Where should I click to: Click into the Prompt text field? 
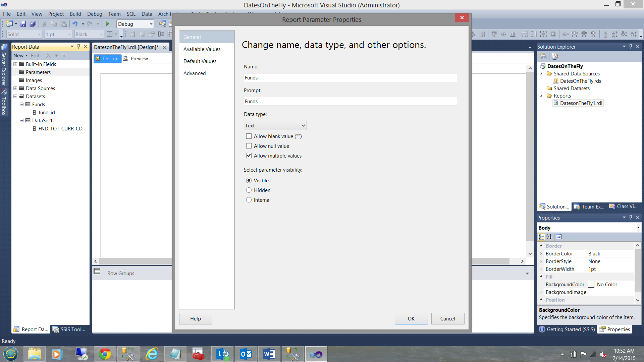coord(350,102)
